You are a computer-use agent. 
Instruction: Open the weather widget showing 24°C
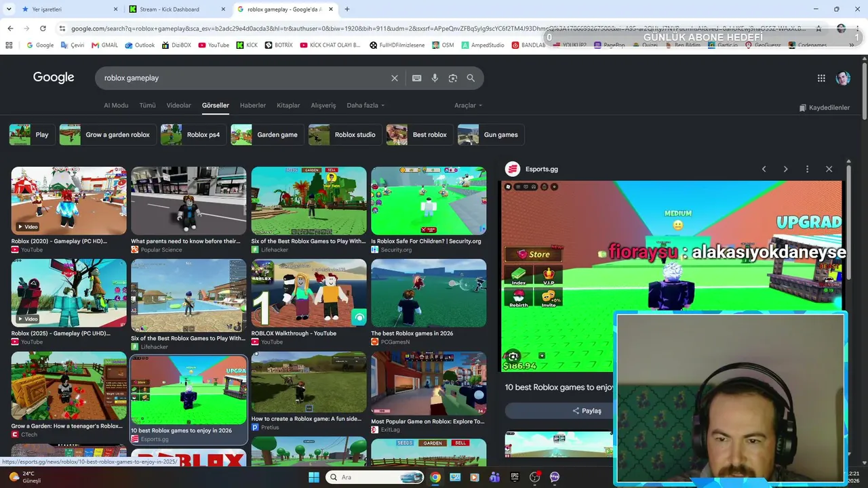pyautogui.click(x=24, y=477)
